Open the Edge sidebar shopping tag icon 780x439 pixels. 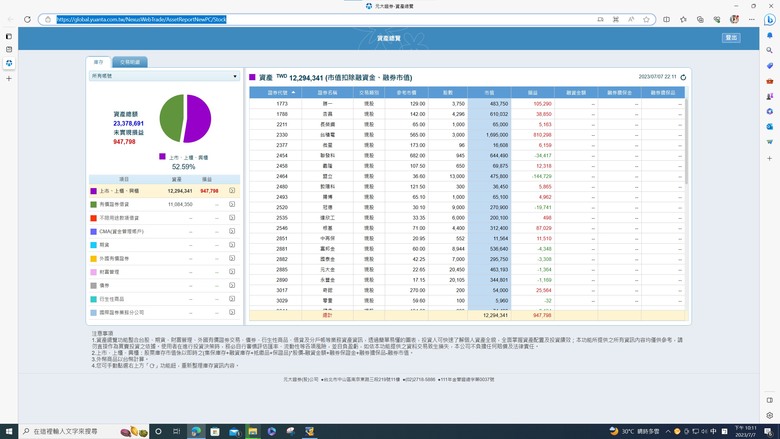coord(770,66)
